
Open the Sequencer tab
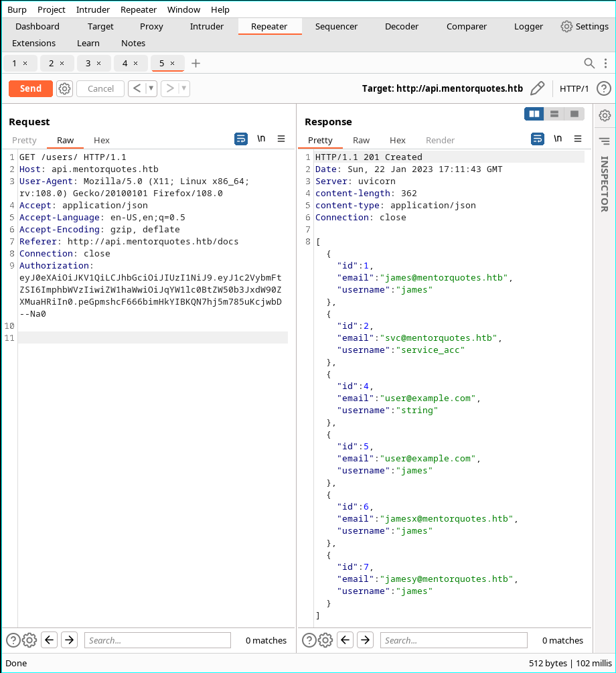click(336, 27)
